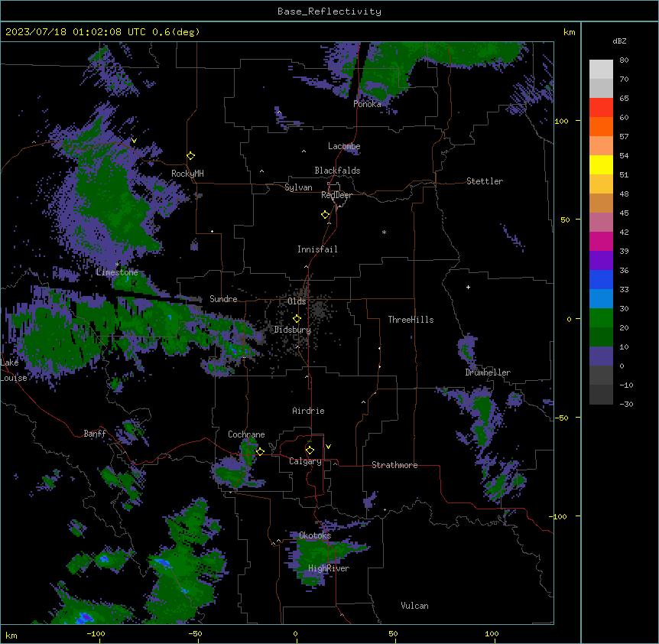This screenshot has height=644, width=659.
Task: Click the yellow diamond marker near RockyMH
Action: (191, 156)
